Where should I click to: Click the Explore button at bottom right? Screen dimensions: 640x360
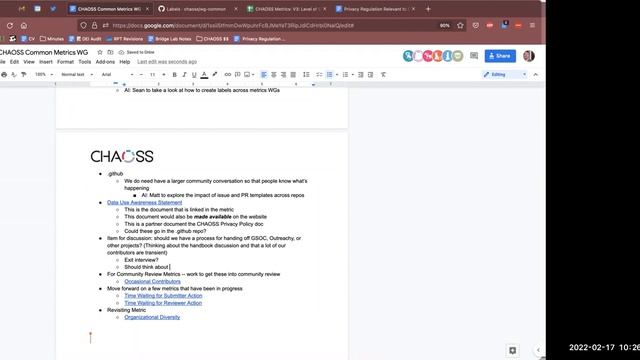[513, 350]
